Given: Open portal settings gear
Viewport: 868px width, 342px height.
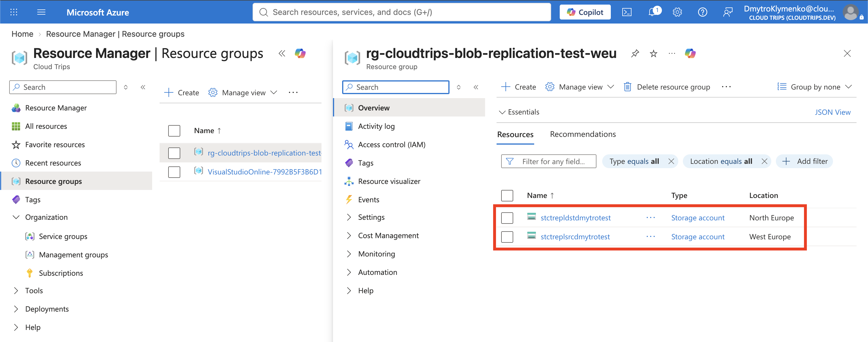Looking at the screenshot, I should click(x=677, y=12).
